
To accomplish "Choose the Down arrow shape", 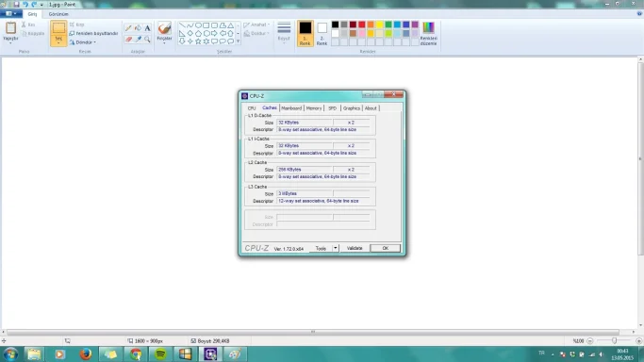I will coord(182,41).
